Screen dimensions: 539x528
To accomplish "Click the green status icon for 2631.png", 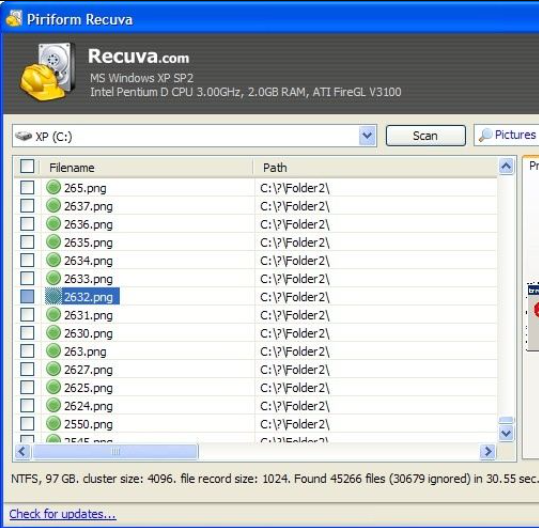I will coord(53,315).
